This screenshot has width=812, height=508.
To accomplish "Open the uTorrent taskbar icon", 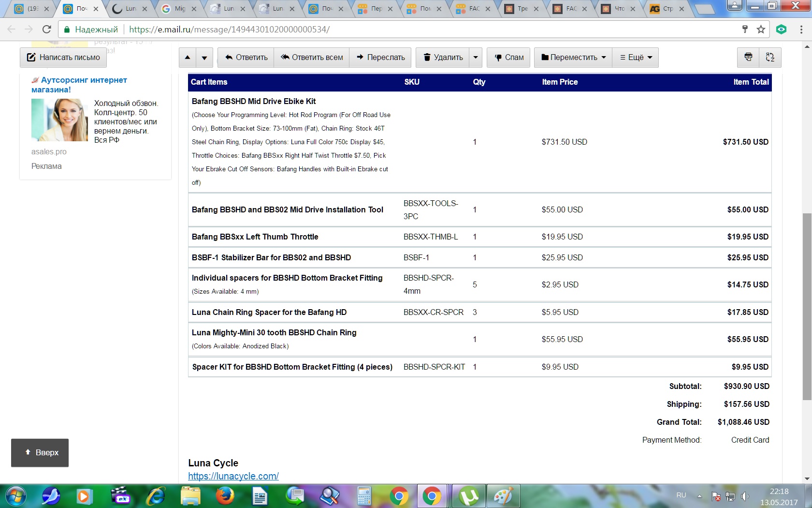I will [468, 496].
